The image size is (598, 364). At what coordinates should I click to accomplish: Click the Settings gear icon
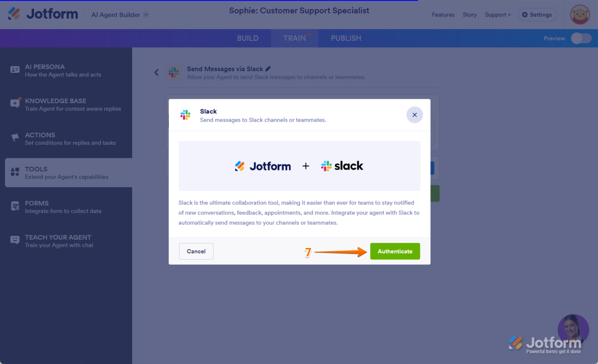coord(525,15)
